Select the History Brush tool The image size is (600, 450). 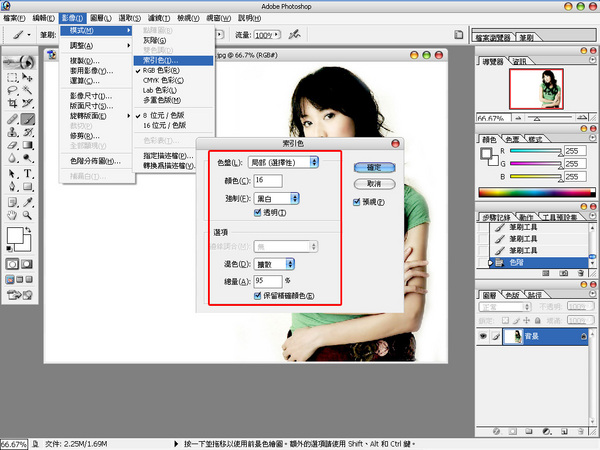pyautogui.click(x=28, y=132)
